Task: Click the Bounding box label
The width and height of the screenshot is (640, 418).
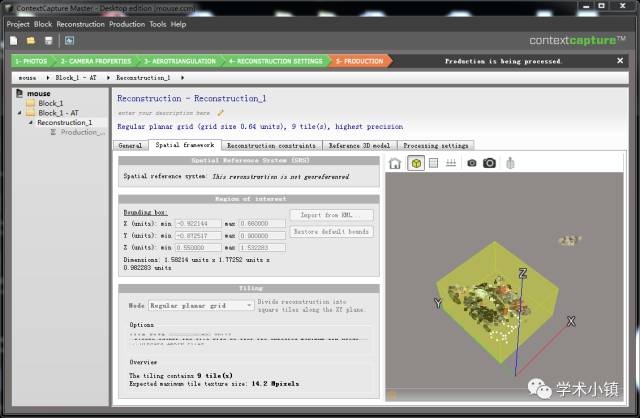Action: [x=145, y=212]
